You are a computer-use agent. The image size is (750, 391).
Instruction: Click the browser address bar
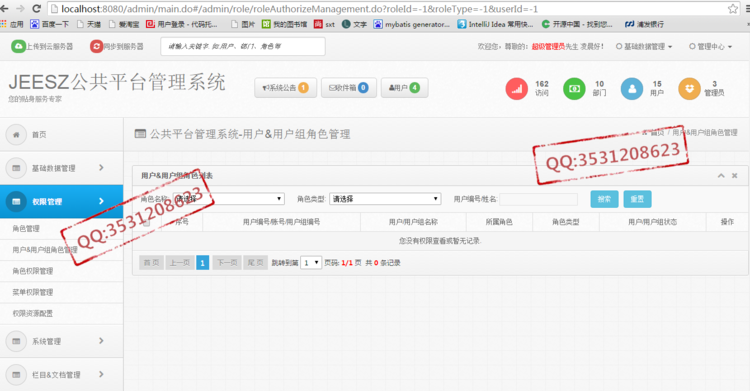pos(387,9)
